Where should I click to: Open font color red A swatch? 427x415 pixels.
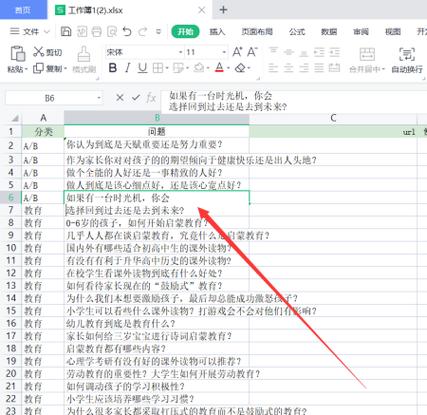[x=219, y=68]
